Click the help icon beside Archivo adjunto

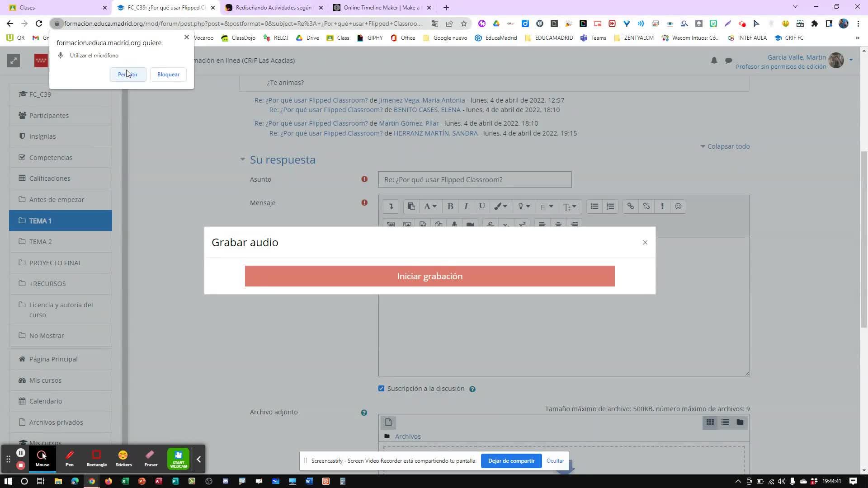(x=364, y=413)
